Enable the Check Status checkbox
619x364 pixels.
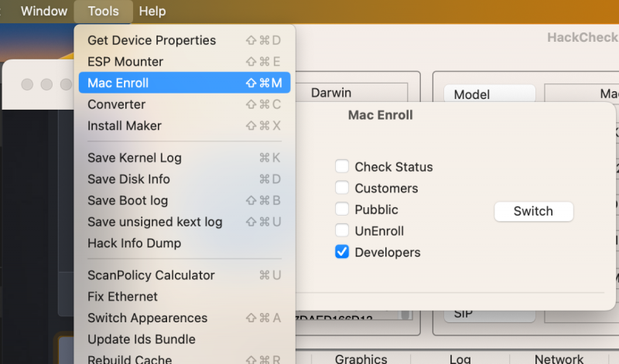pyautogui.click(x=342, y=167)
